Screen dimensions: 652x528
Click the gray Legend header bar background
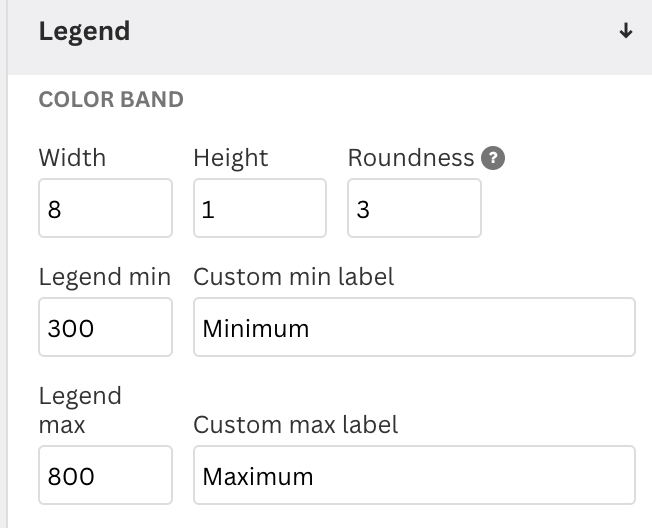pos(374,37)
